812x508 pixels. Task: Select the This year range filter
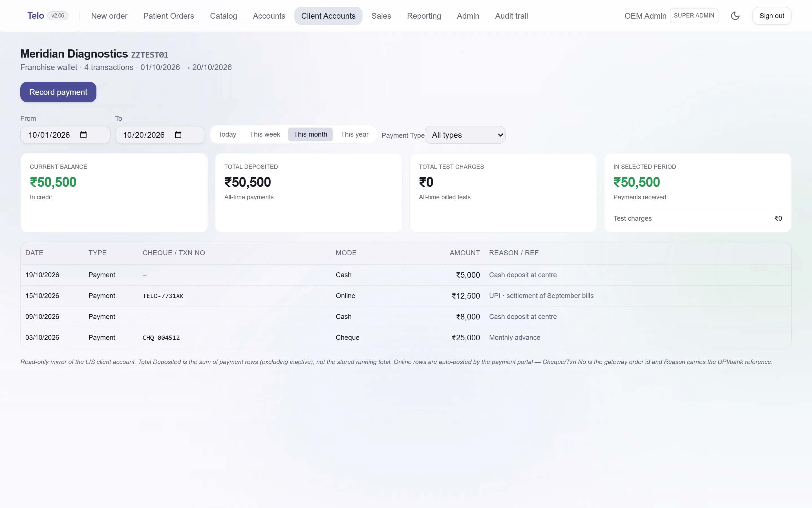tap(355, 134)
